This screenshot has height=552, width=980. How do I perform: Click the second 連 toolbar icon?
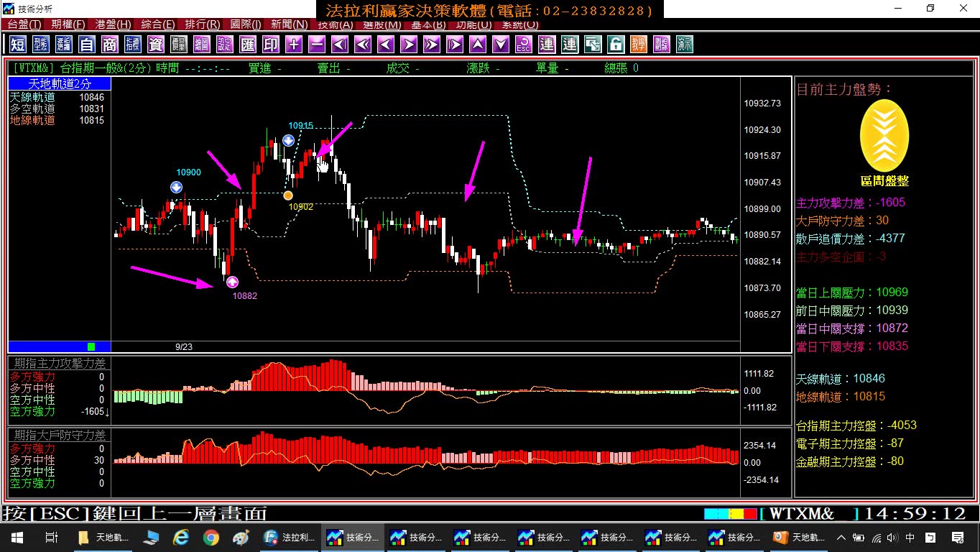pos(570,44)
